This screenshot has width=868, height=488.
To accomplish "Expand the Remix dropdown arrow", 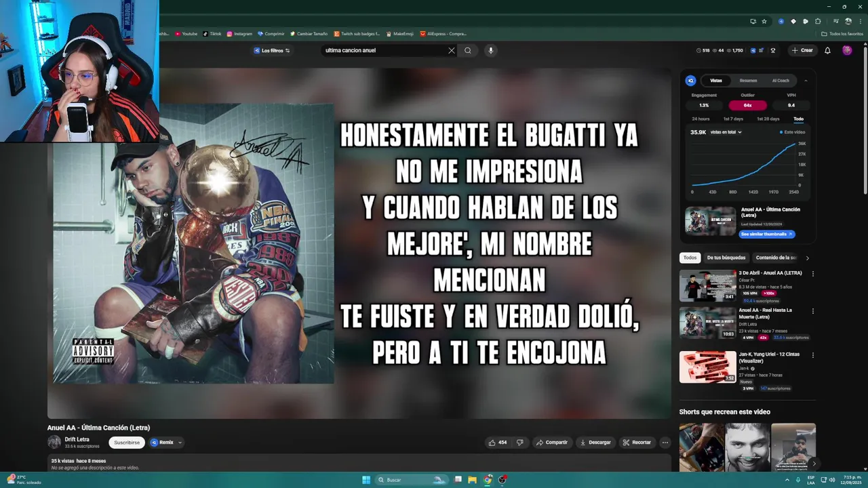I will 180,443.
